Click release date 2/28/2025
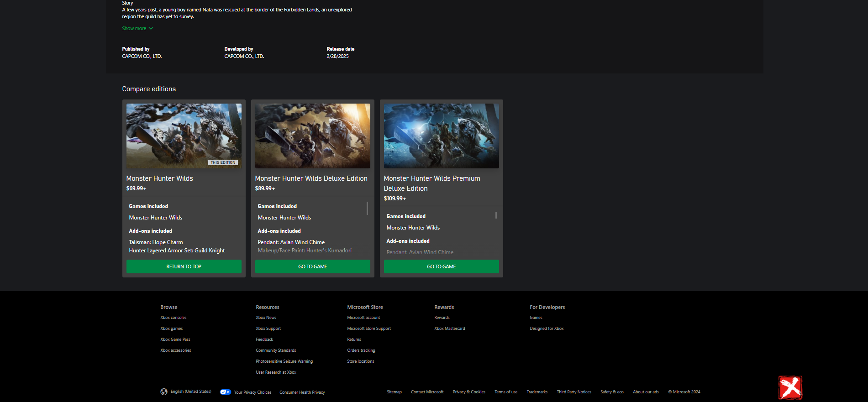The image size is (868, 402). [x=337, y=56]
